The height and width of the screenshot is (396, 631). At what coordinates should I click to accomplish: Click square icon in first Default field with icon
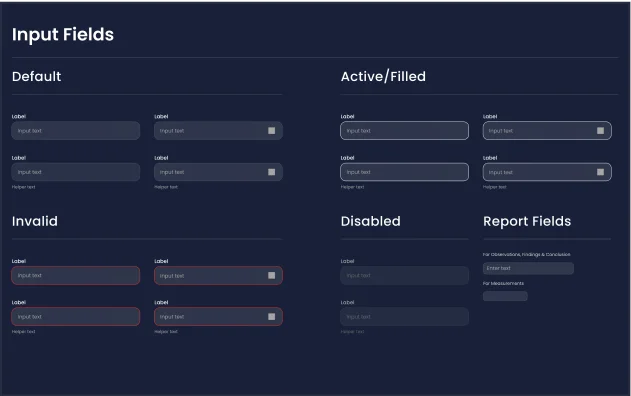(272, 130)
